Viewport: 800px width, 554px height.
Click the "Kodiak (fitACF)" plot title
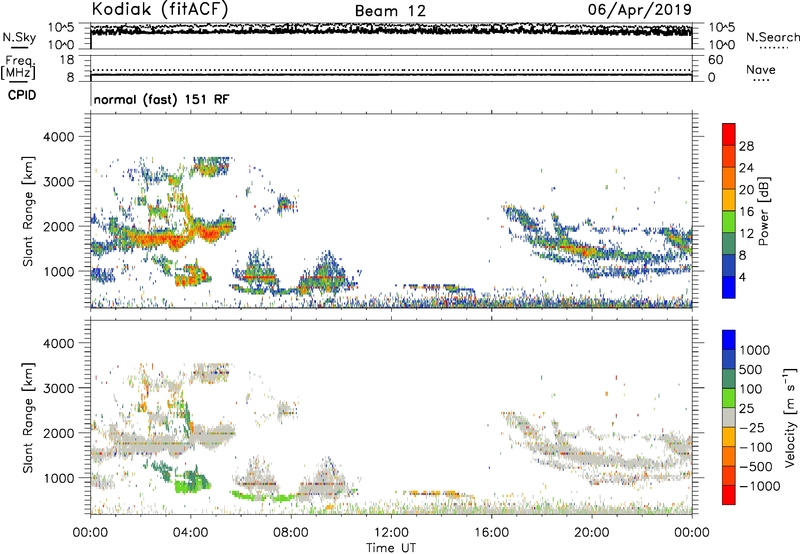160,10
